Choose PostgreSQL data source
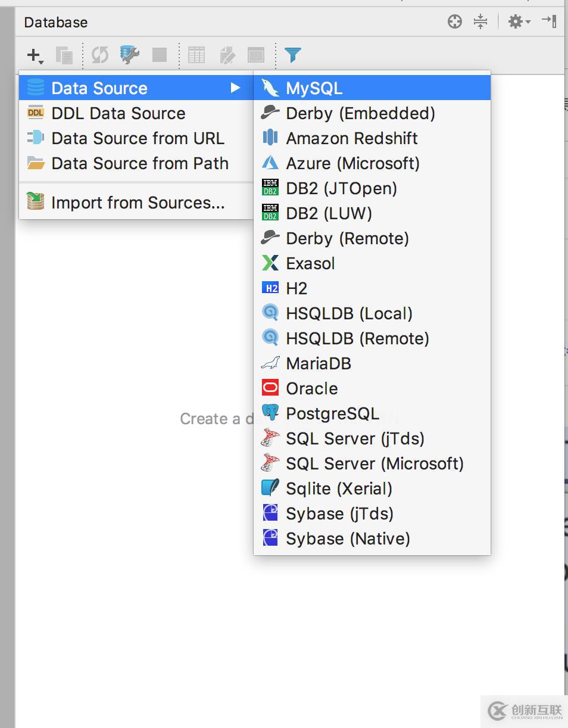568x728 pixels. 372,413
